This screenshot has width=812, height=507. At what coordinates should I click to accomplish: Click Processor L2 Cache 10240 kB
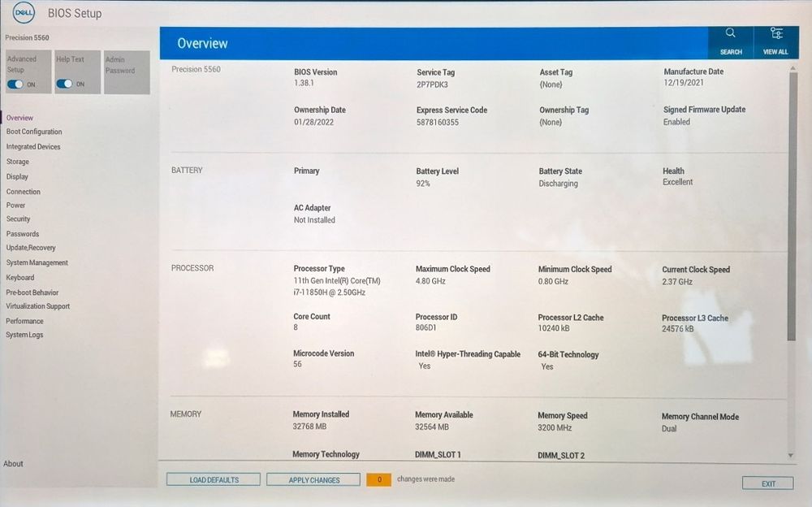554,328
